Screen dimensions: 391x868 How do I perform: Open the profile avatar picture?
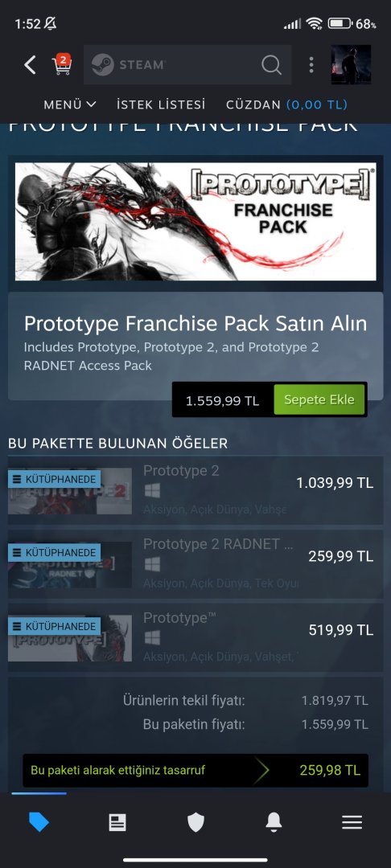click(x=351, y=65)
